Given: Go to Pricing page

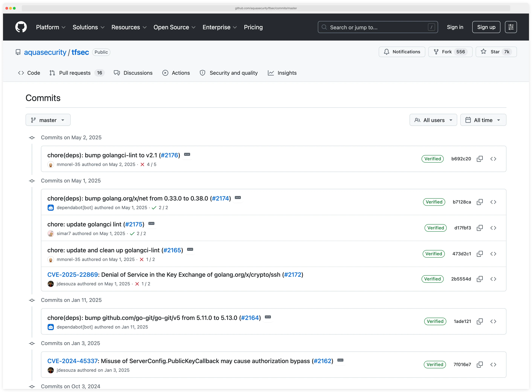Looking at the screenshot, I should tap(253, 27).
